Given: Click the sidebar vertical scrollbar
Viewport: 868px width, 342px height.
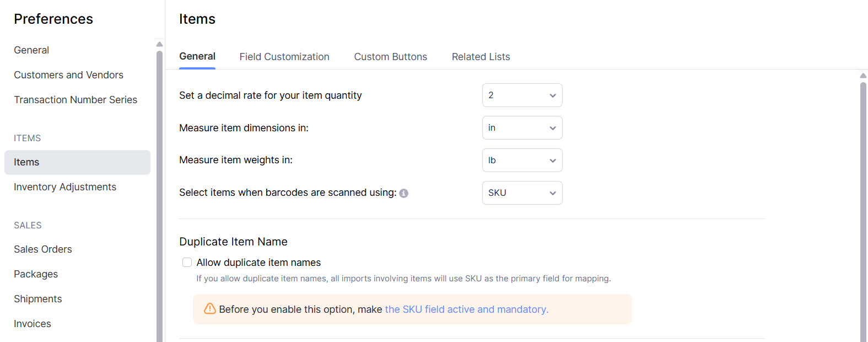Looking at the screenshot, I should click(159, 193).
